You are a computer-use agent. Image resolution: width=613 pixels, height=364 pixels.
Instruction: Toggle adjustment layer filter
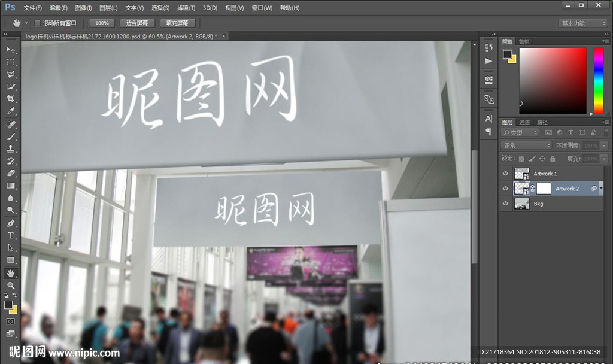[x=560, y=132]
